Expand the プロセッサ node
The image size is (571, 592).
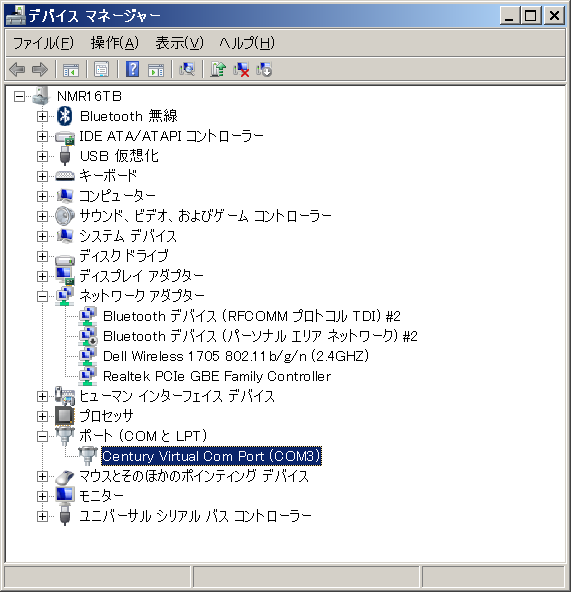[42, 417]
